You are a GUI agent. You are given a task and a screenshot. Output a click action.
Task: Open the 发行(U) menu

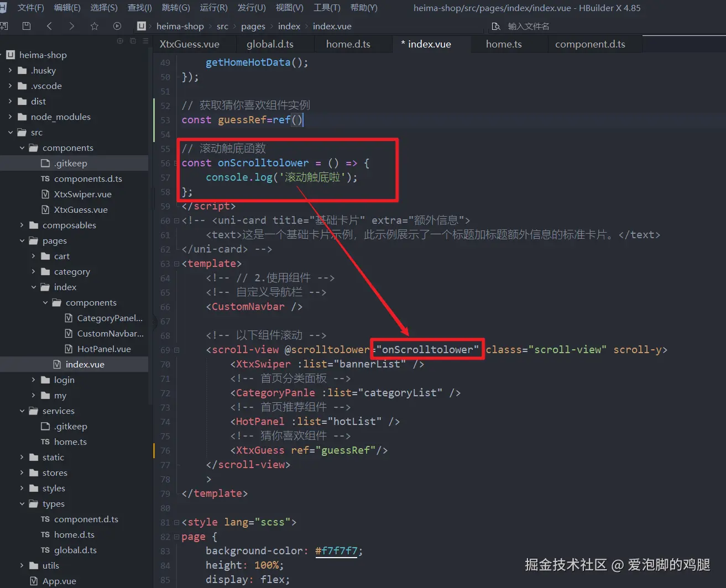[x=252, y=8]
